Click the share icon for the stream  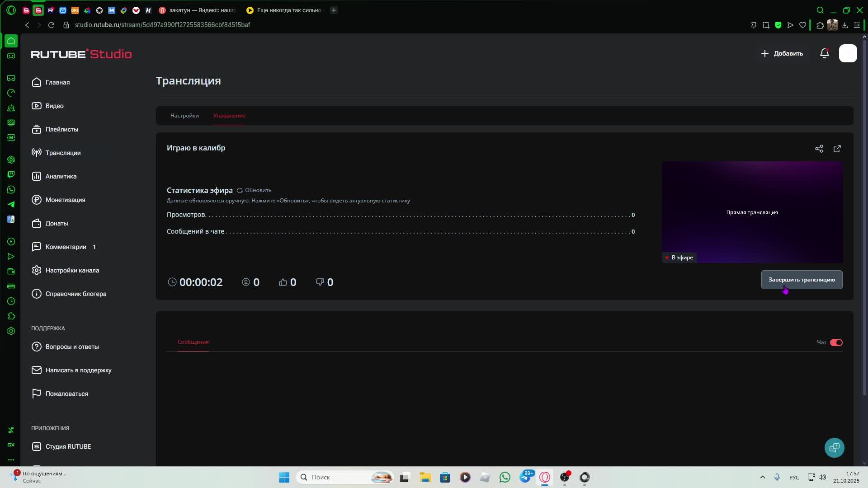(819, 149)
